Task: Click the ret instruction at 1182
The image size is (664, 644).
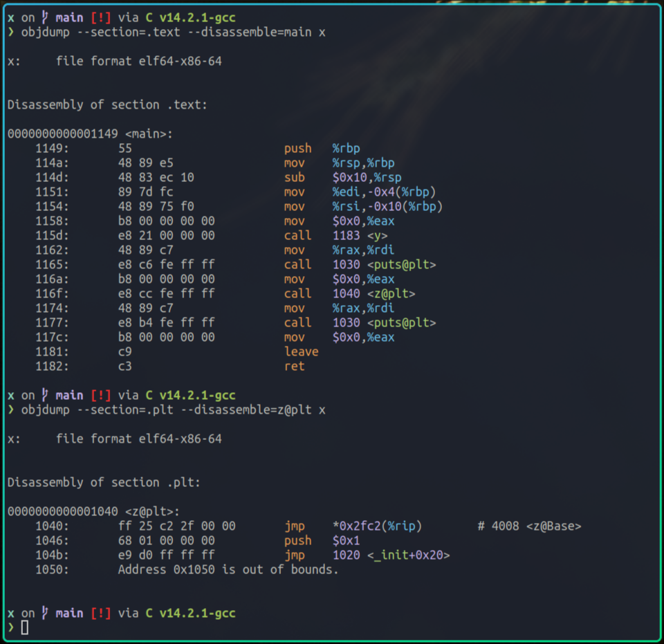Action: coord(294,366)
